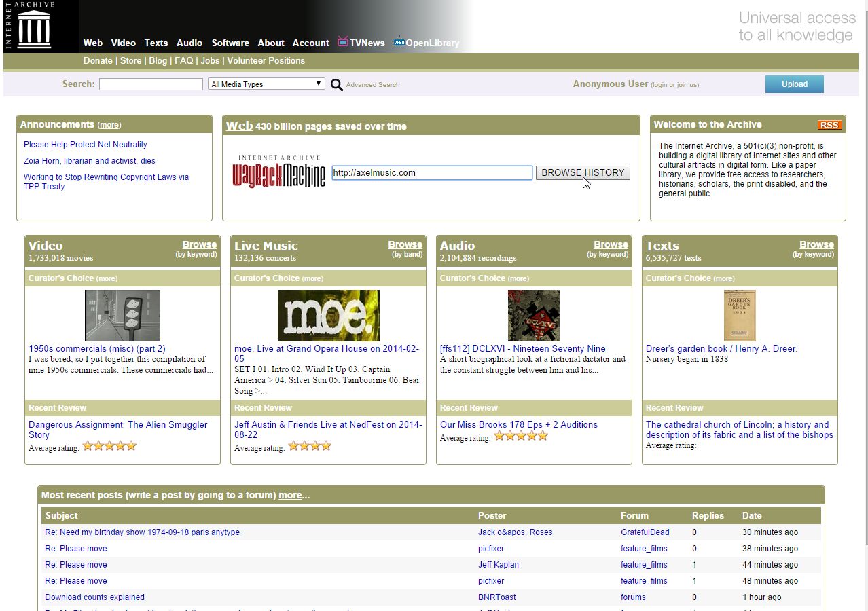Open Download counts explained post

click(x=94, y=597)
